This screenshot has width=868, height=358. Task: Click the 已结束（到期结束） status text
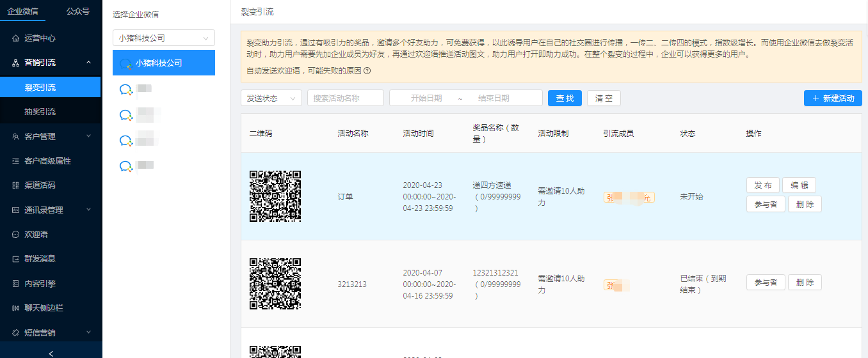pos(703,284)
